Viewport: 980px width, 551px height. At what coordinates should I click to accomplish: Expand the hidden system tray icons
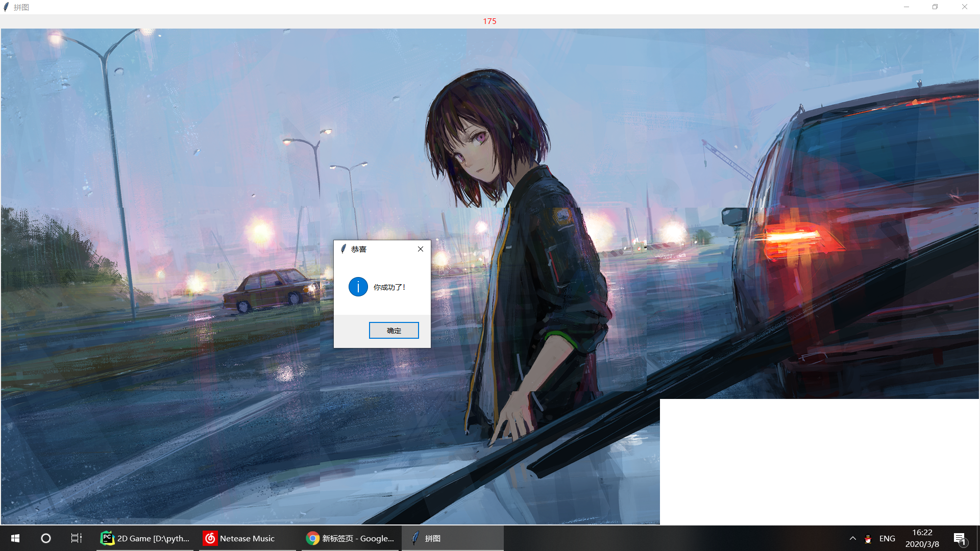pos(853,538)
